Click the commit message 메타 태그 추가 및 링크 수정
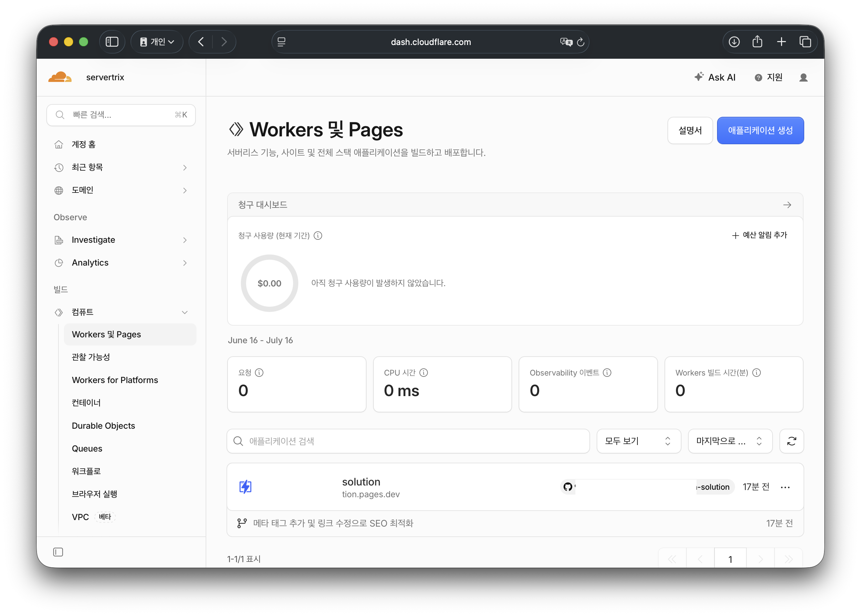 coord(333,523)
